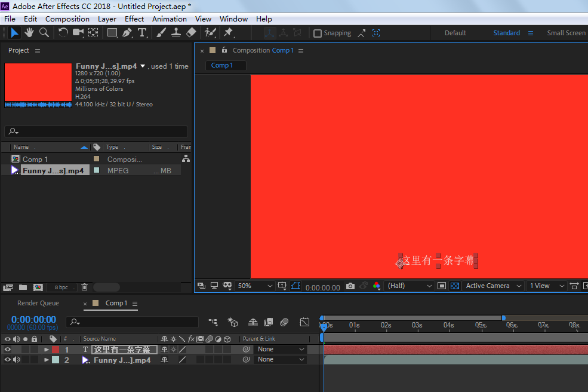Hide the Funny J mp4 layer video
Image resolution: width=588 pixels, height=392 pixels.
[x=8, y=360]
